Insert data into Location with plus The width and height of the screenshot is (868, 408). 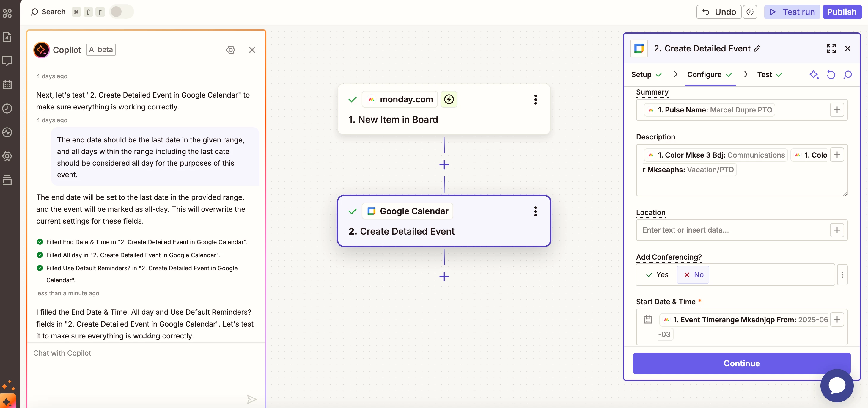(x=837, y=230)
